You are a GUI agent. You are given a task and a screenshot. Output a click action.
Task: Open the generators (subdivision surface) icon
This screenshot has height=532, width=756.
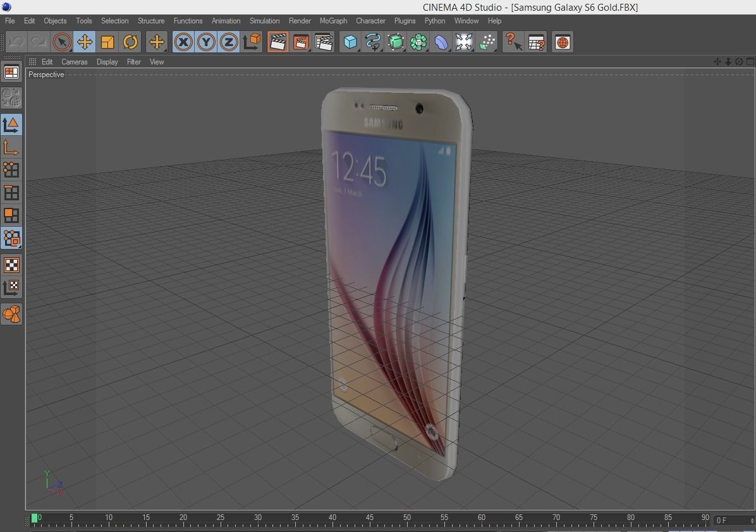click(395, 42)
